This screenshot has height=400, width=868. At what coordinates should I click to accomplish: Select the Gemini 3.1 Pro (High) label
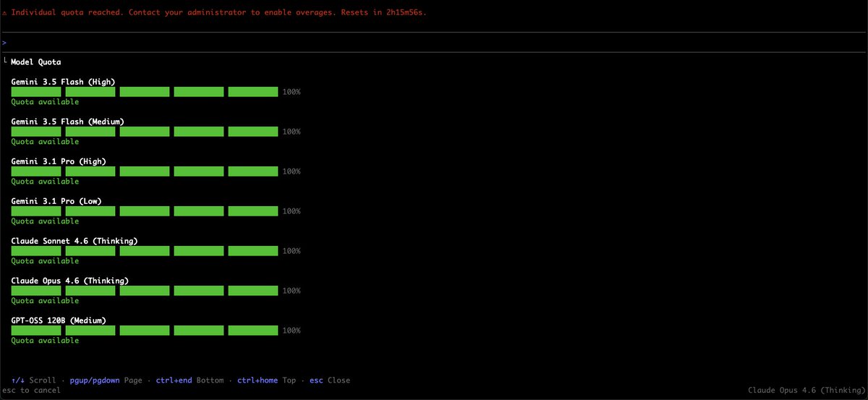(x=59, y=161)
